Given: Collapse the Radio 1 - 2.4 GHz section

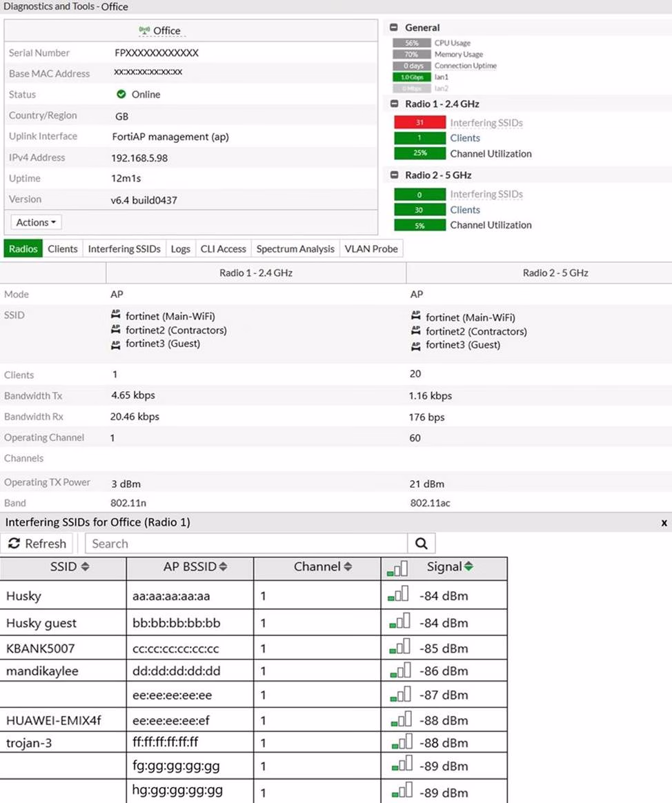Looking at the screenshot, I should [394, 104].
